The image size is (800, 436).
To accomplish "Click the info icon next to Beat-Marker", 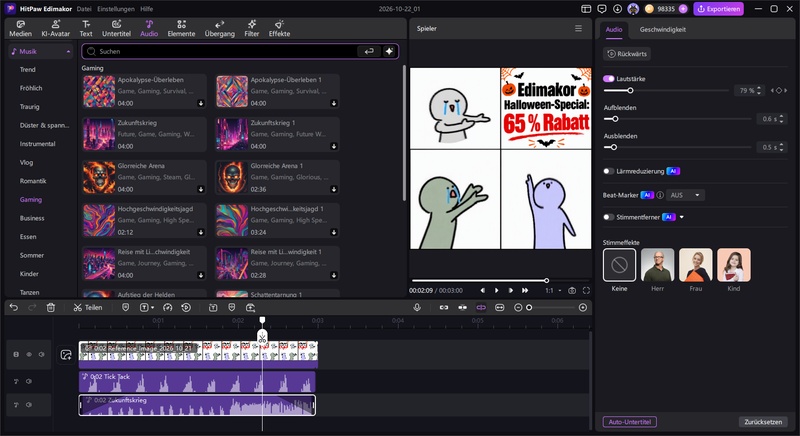I will pyautogui.click(x=660, y=195).
